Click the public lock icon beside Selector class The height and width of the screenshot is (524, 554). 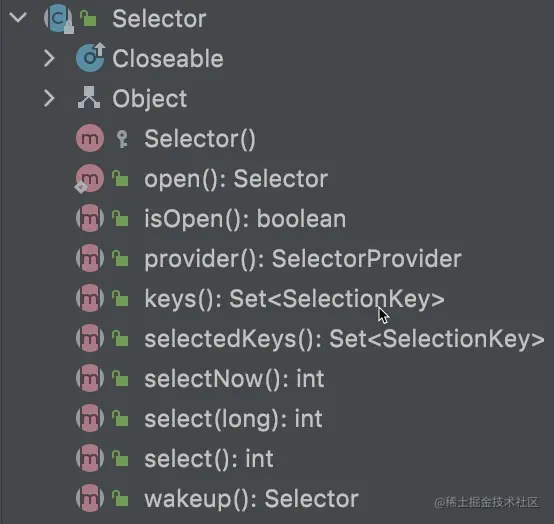pyautogui.click(x=88, y=18)
